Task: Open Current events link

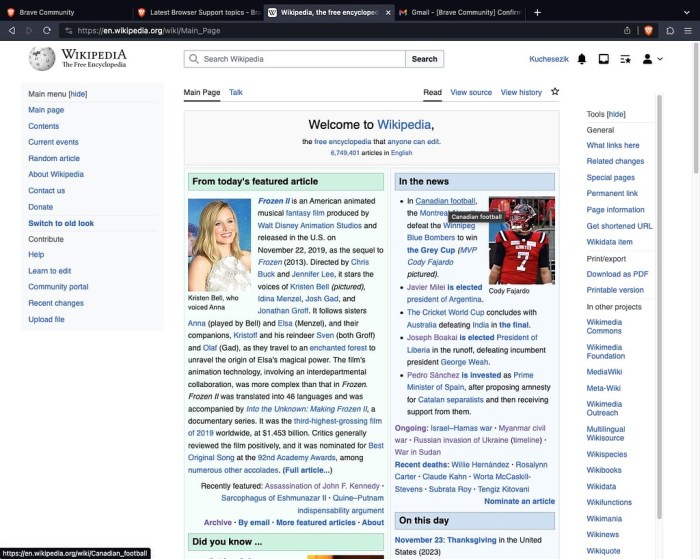Action: pyautogui.click(x=53, y=142)
